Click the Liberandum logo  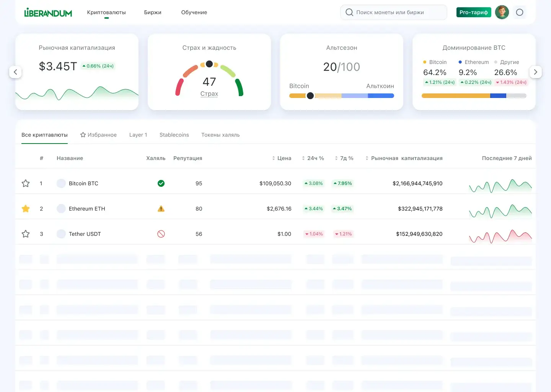[48, 13]
